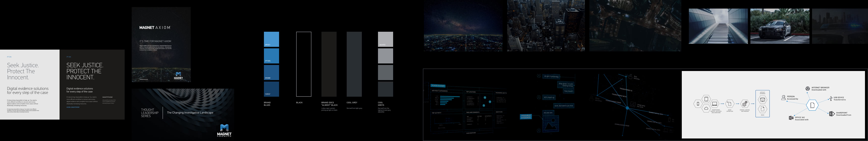This screenshot has width=868, height=141.
Task: Click the artifact database cylinder icon
Action: (762, 100)
